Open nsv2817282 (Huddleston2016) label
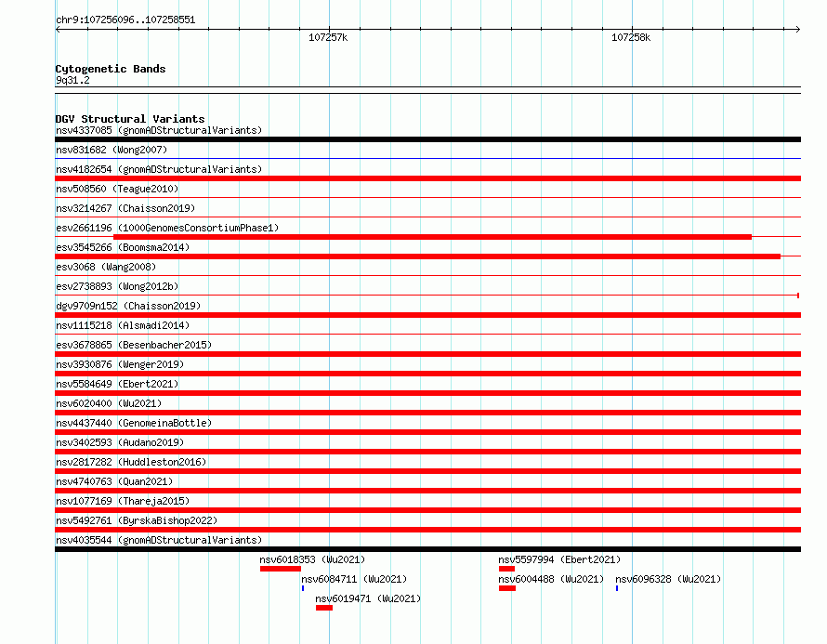The height and width of the screenshot is (644, 827). coord(131,462)
